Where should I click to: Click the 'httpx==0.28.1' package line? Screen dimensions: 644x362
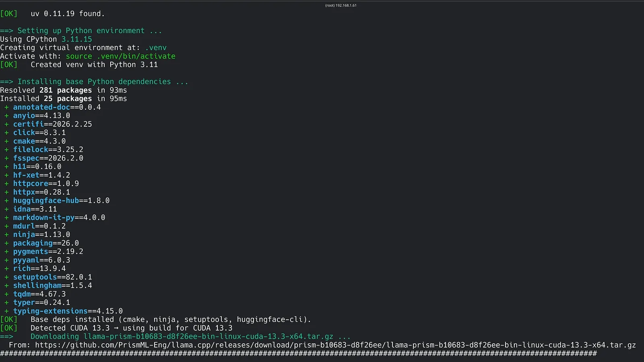(x=41, y=192)
